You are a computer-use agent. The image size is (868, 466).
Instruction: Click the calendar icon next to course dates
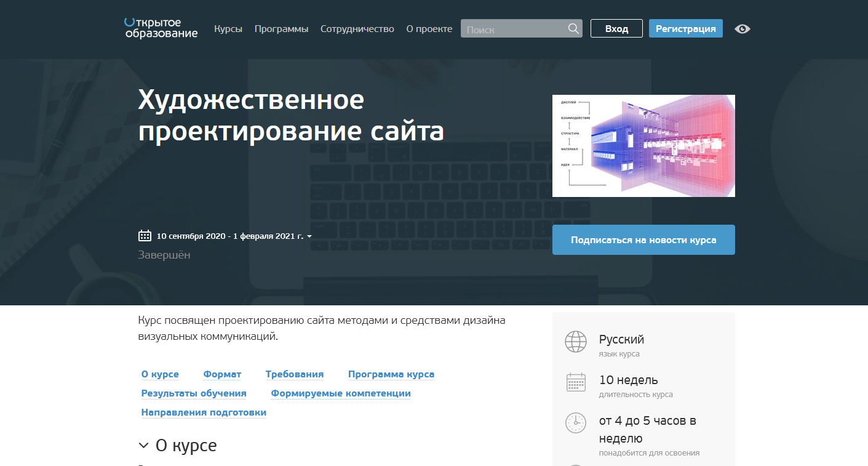[x=144, y=235]
